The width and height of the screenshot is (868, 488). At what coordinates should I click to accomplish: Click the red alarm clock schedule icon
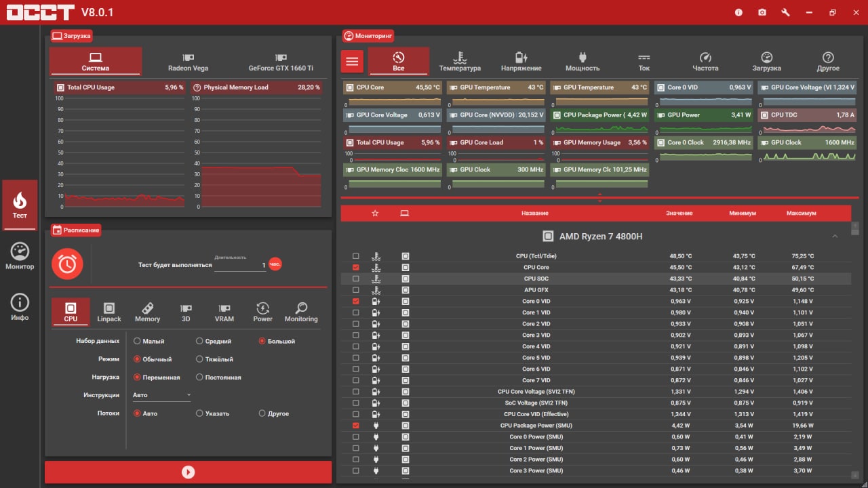point(67,264)
